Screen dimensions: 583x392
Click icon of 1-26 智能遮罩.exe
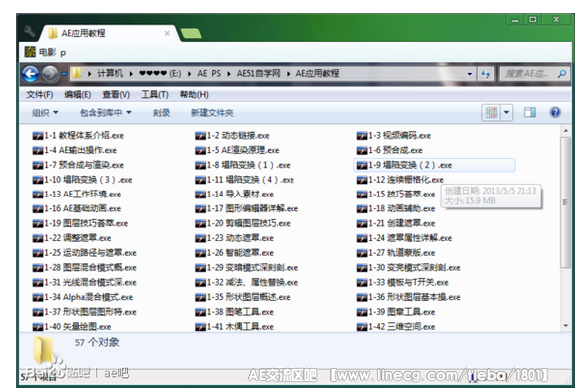coord(200,253)
